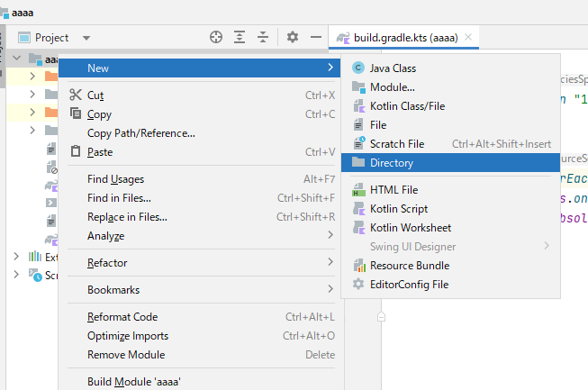The width and height of the screenshot is (588, 390).
Task: Open the Bookmarks submenu
Action: click(202, 290)
